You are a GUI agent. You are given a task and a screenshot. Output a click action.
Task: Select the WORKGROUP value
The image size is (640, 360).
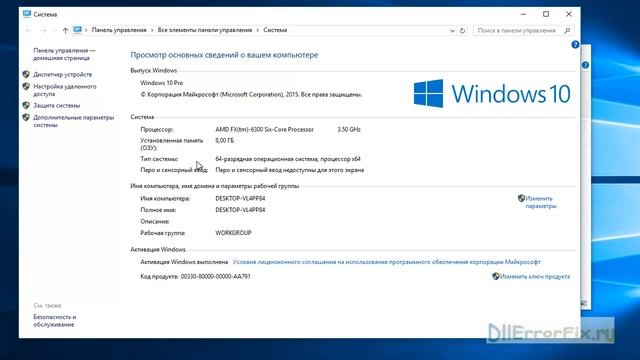233,233
